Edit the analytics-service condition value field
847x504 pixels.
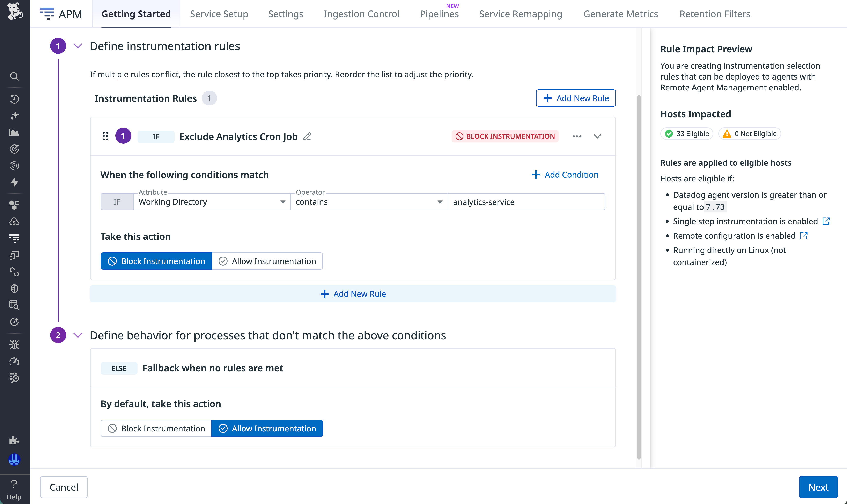click(526, 201)
